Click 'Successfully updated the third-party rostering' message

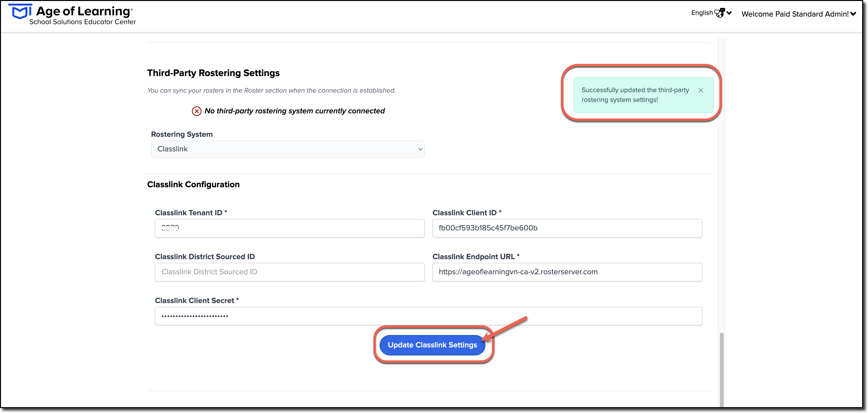click(635, 95)
